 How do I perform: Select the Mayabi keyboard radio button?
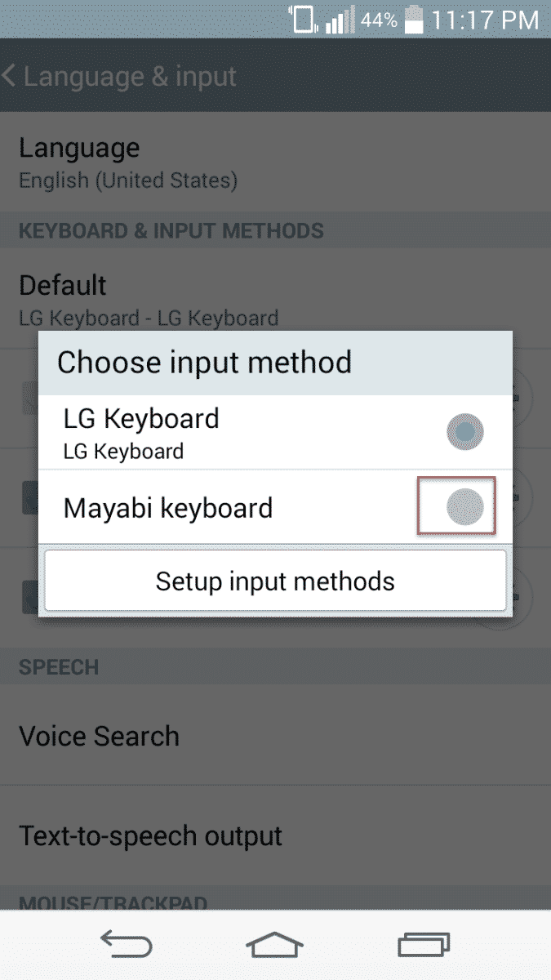coord(464,508)
